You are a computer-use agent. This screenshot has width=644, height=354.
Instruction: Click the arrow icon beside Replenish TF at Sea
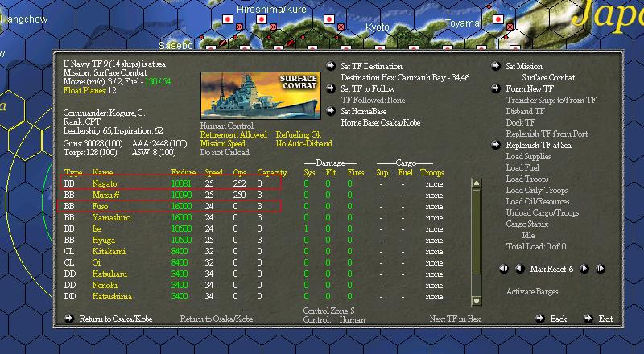pyautogui.click(x=496, y=145)
